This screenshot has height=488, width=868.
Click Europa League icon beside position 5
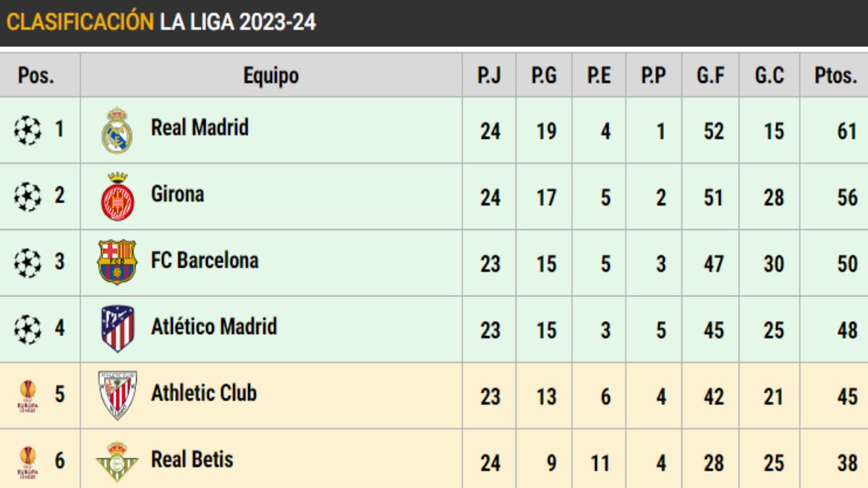pyautogui.click(x=27, y=396)
